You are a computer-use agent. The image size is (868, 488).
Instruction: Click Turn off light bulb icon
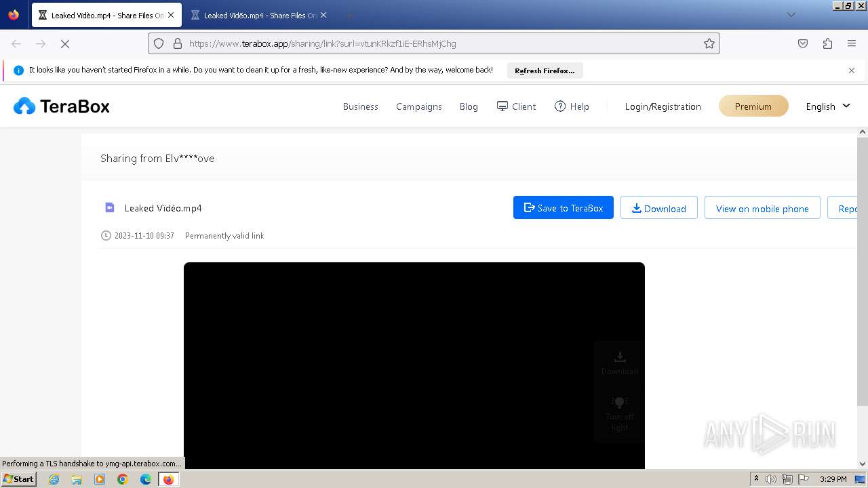pyautogui.click(x=620, y=402)
